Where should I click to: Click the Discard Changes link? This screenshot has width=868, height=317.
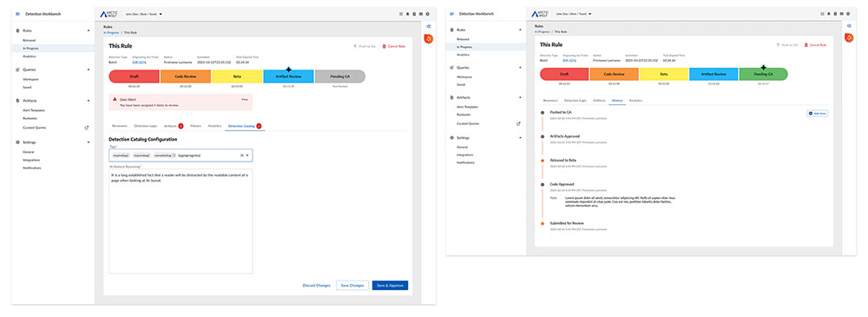point(317,286)
